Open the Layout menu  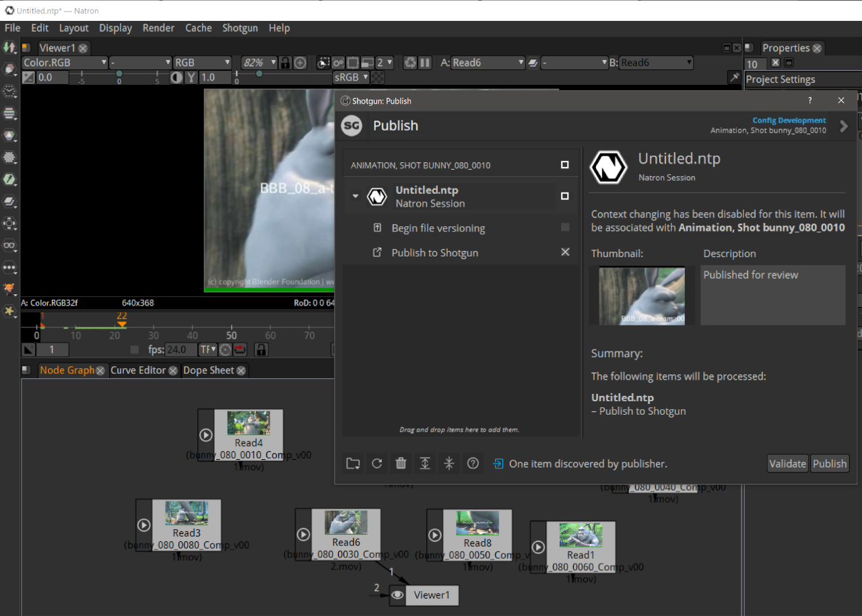click(74, 28)
